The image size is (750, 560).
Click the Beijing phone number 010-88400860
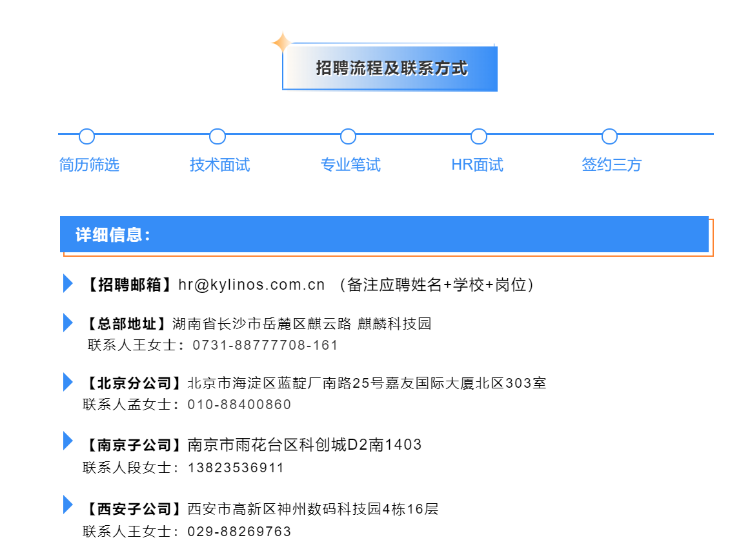tap(239, 405)
